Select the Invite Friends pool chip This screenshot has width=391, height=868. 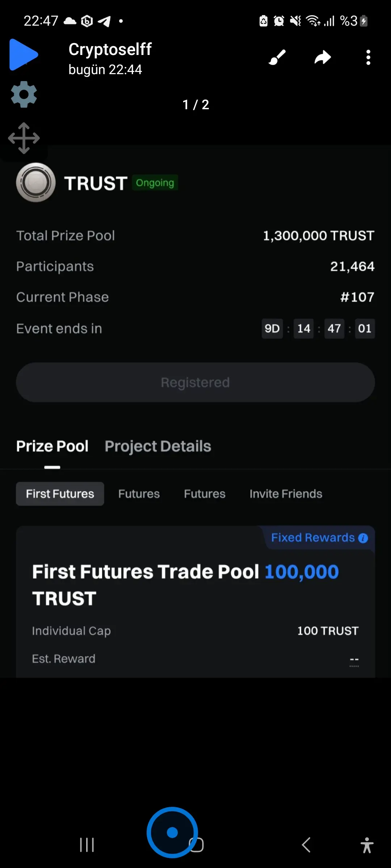[286, 494]
